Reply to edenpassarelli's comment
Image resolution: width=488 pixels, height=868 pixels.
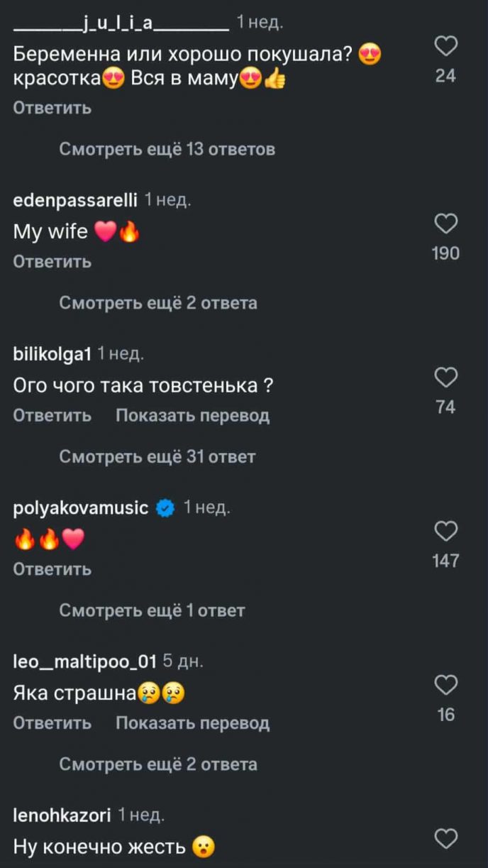click(x=52, y=262)
